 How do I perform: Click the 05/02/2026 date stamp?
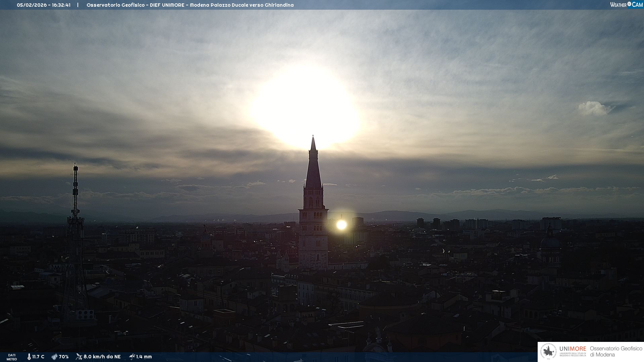[x=32, y=5]
